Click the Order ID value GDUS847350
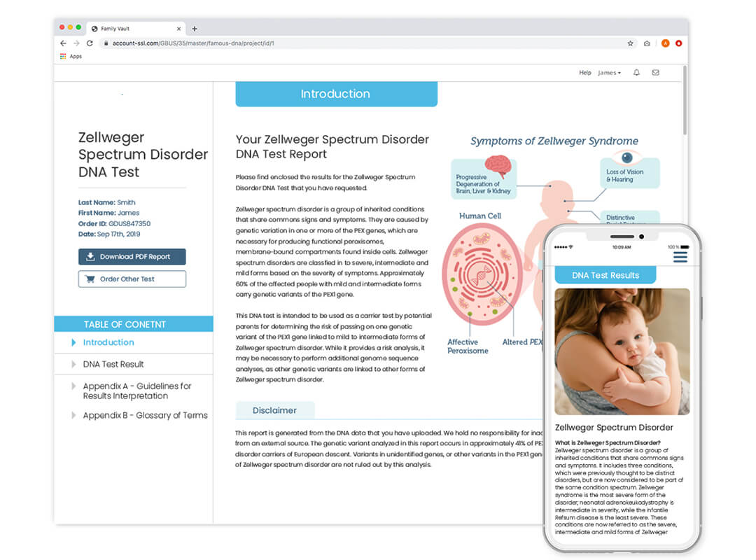The width and height of the screenshot is (756, 560). point(129,224)
